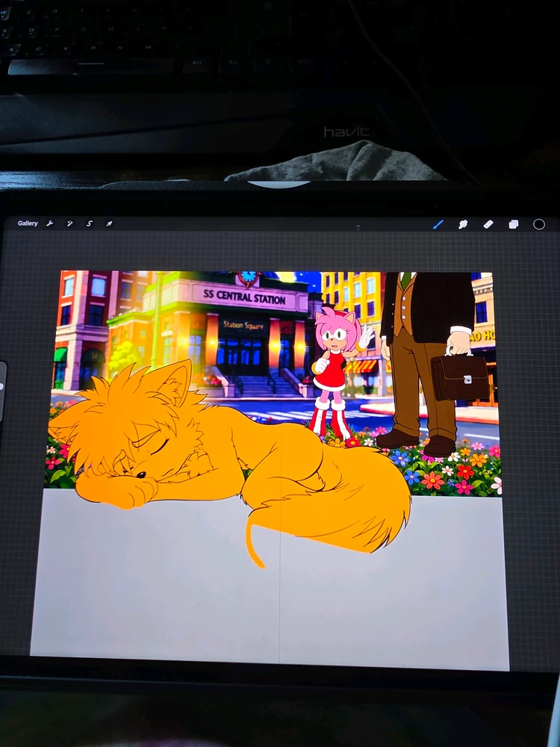Select the Brush tool

pos(438,224)
